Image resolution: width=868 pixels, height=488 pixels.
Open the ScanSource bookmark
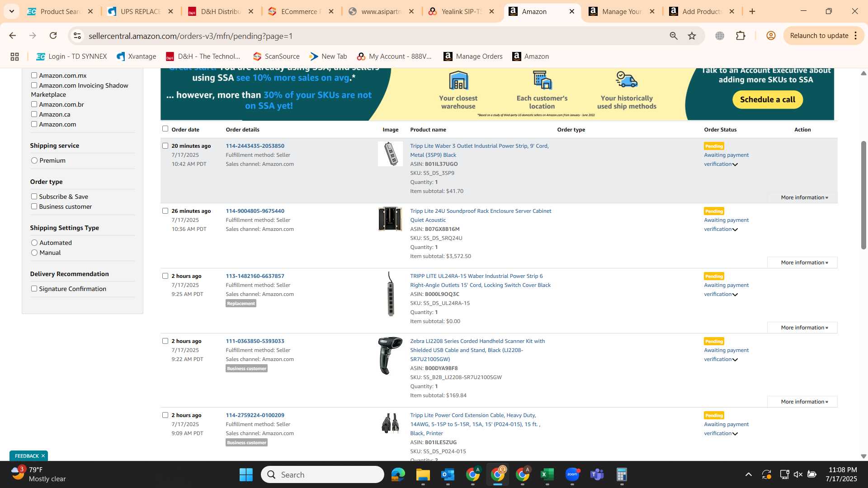click(x=276, y=56)
